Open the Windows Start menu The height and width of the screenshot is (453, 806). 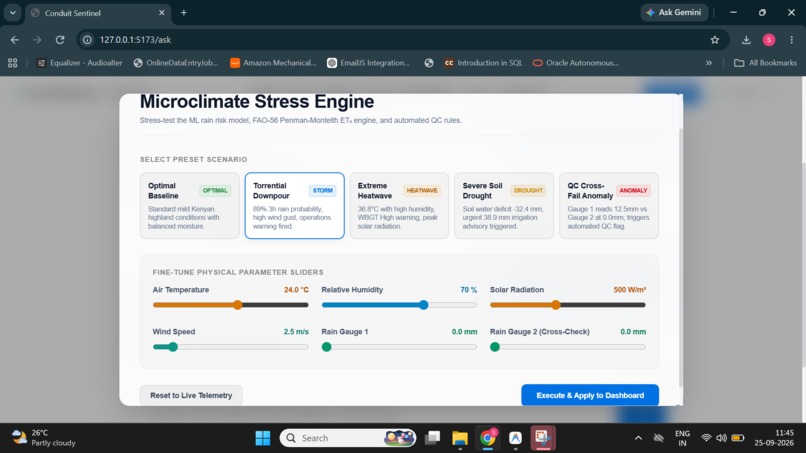click(263, 438)
